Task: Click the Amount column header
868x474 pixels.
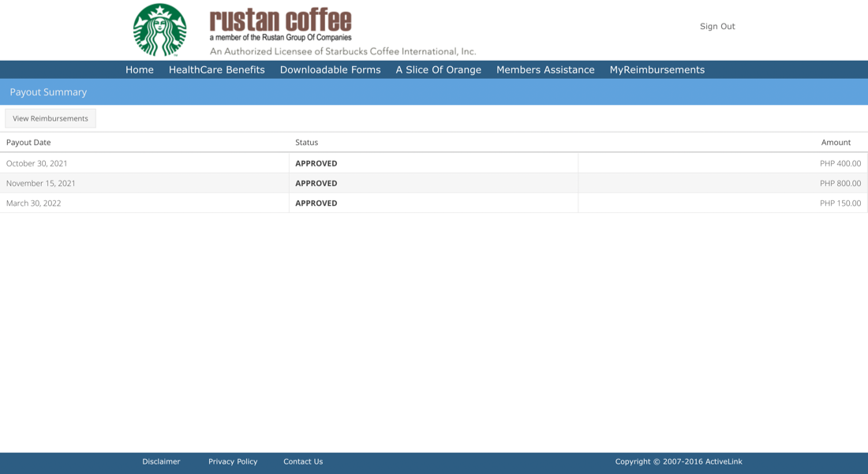Action: (x=836, y=143)
